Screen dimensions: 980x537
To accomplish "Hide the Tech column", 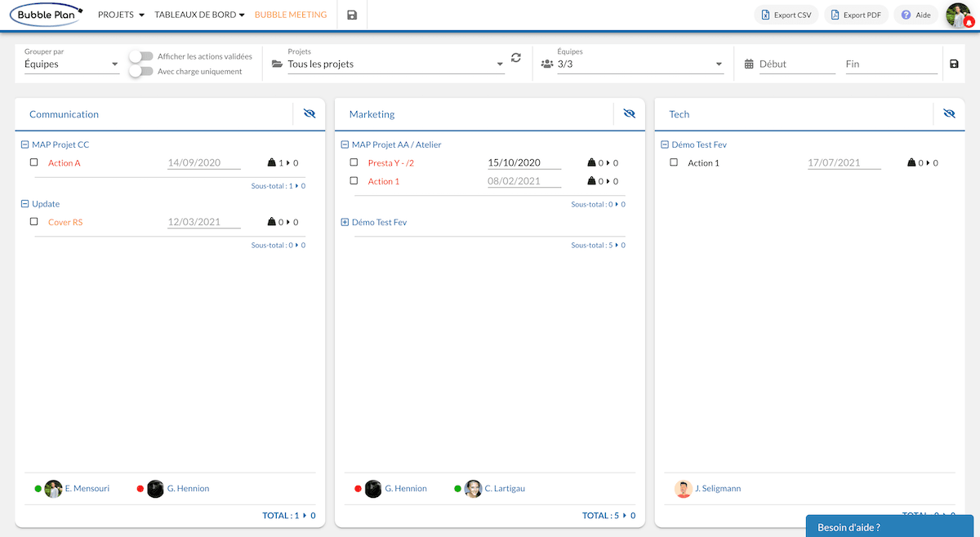I will (x=949, y=114).
